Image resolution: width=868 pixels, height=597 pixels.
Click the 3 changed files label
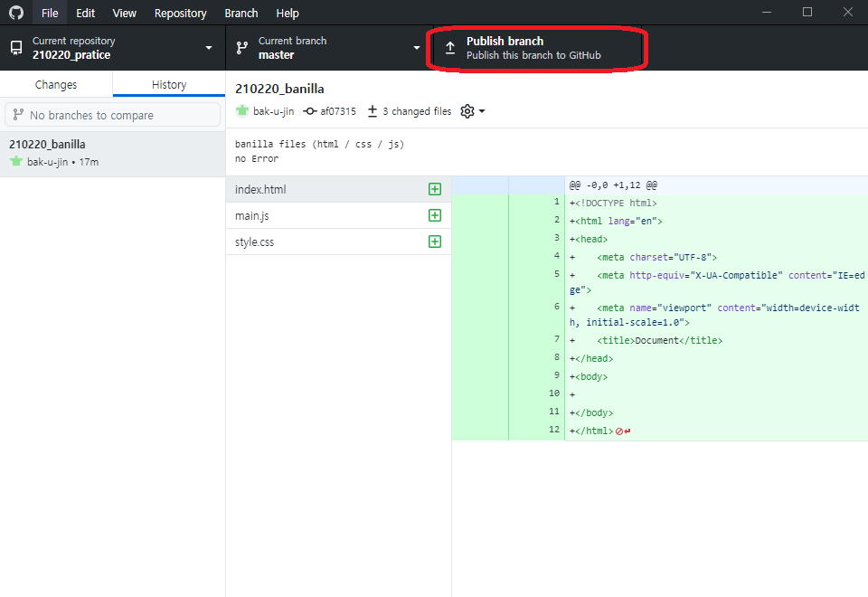[417, 111]
